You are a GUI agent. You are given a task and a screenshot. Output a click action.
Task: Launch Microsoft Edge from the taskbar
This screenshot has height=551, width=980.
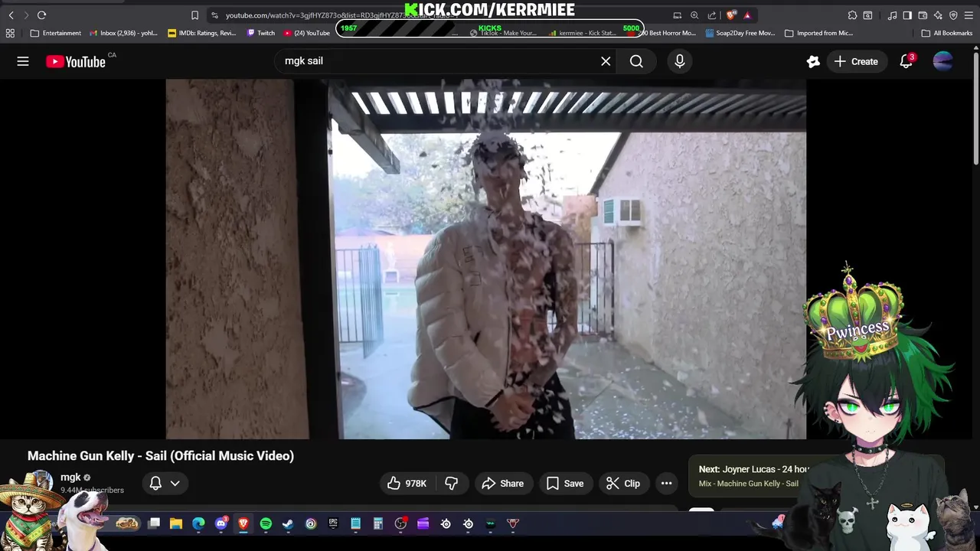pyautogui.click(x=198, y=523)
